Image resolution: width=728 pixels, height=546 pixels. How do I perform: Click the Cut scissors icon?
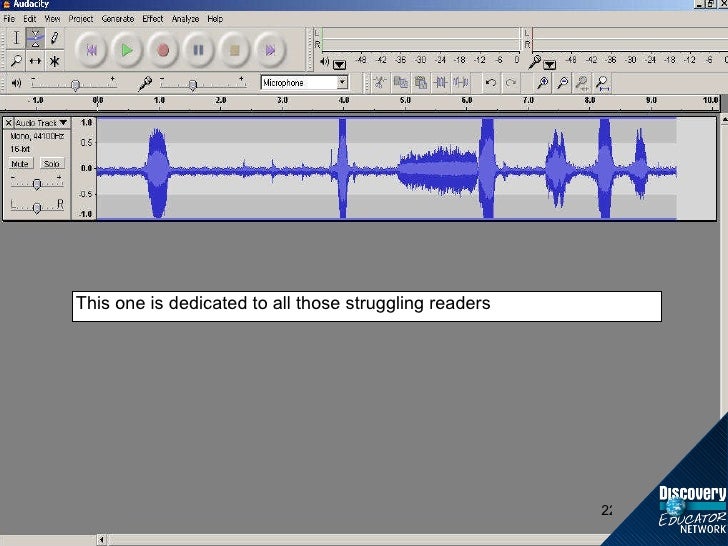coord(380,83)
